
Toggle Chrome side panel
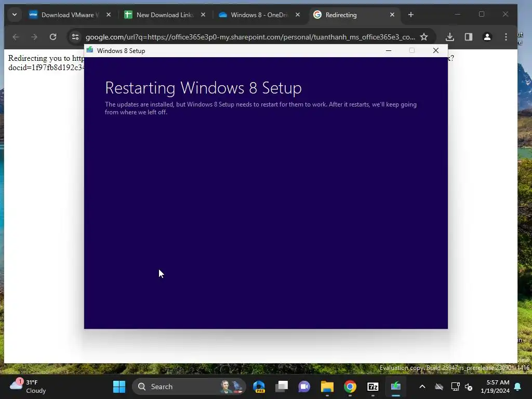(469, 37)
